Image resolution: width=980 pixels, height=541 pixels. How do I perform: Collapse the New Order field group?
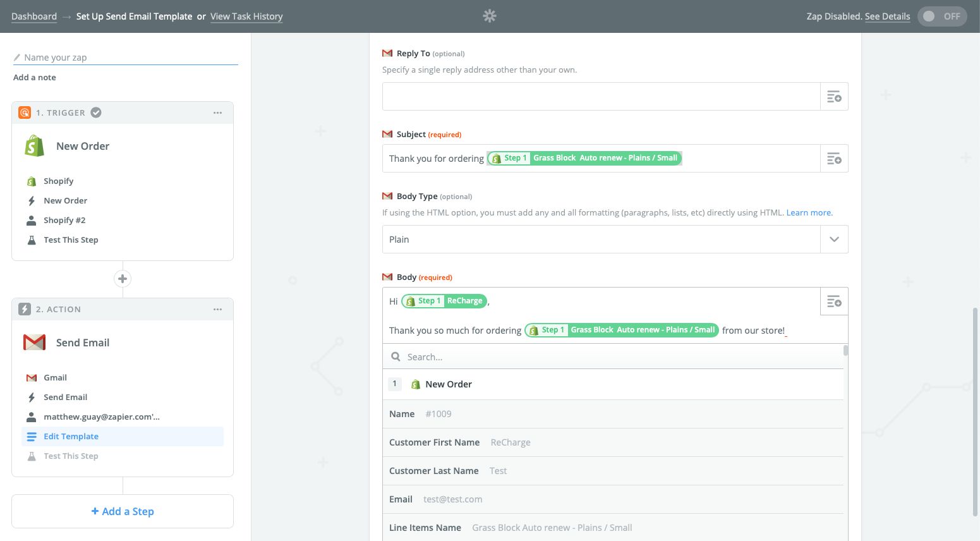449,384
